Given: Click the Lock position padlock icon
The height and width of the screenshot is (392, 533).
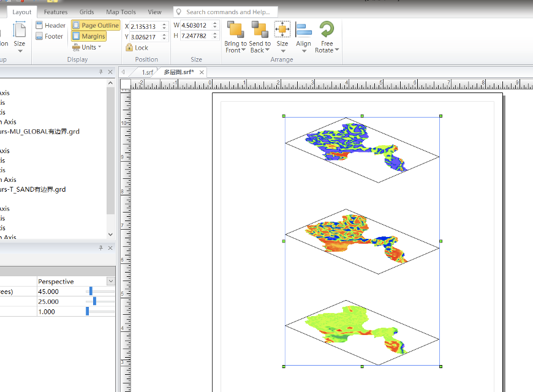Looking at the screenshot, I should (129, 48).
